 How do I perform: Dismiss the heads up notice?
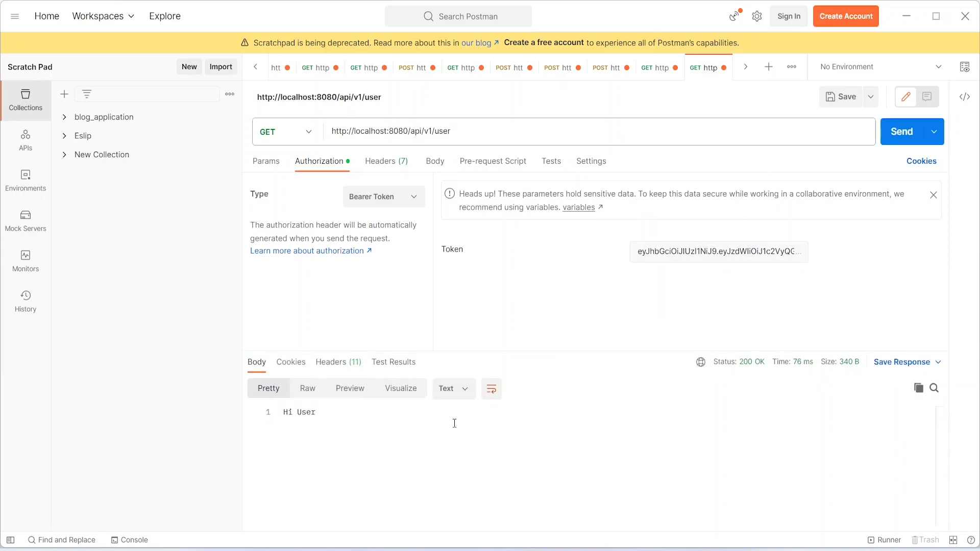(934, 195)
